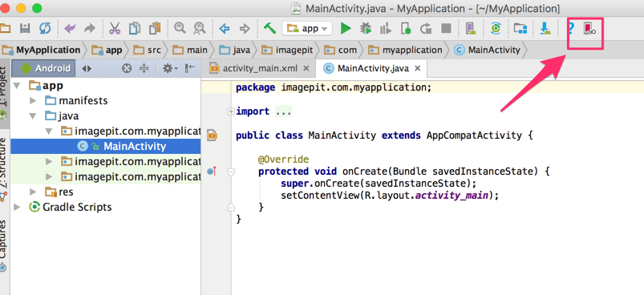Undo with the purple arrow icon
644x295 pixels.
71,28
